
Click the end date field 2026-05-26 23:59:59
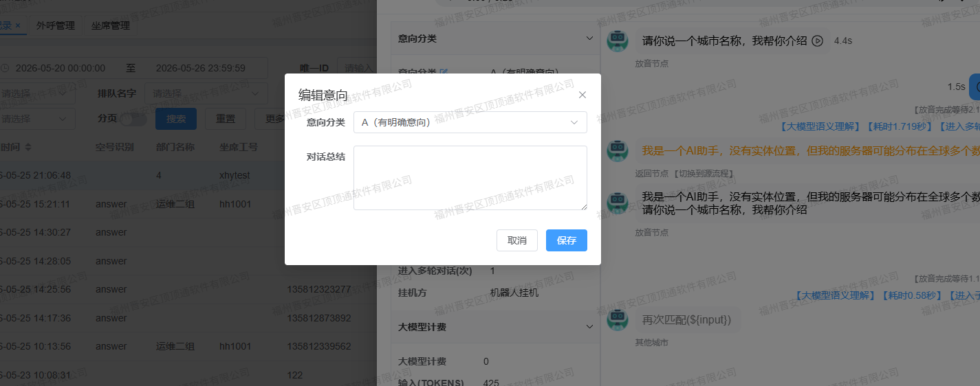point(201,68)
